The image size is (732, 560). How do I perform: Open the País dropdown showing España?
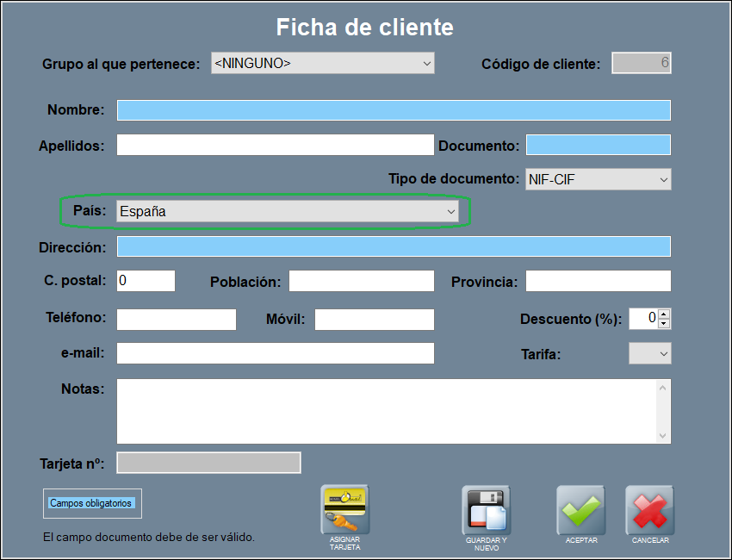point(288,211)
